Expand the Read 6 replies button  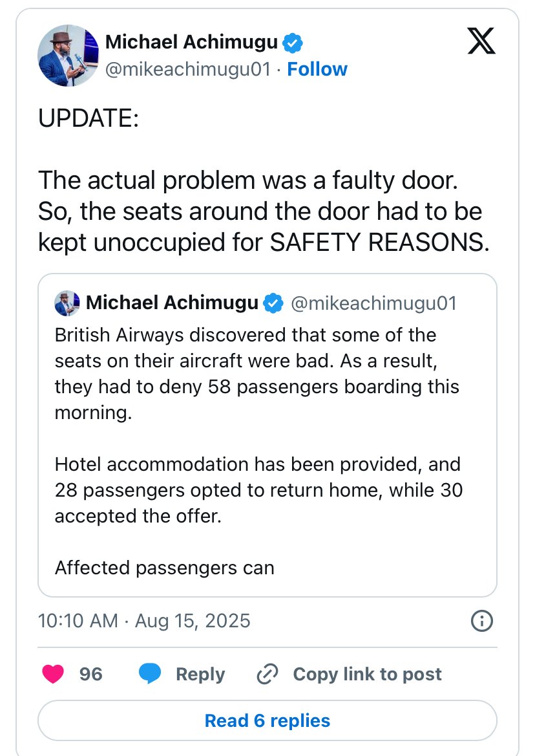pyautogui.click(x=267, y=720)
